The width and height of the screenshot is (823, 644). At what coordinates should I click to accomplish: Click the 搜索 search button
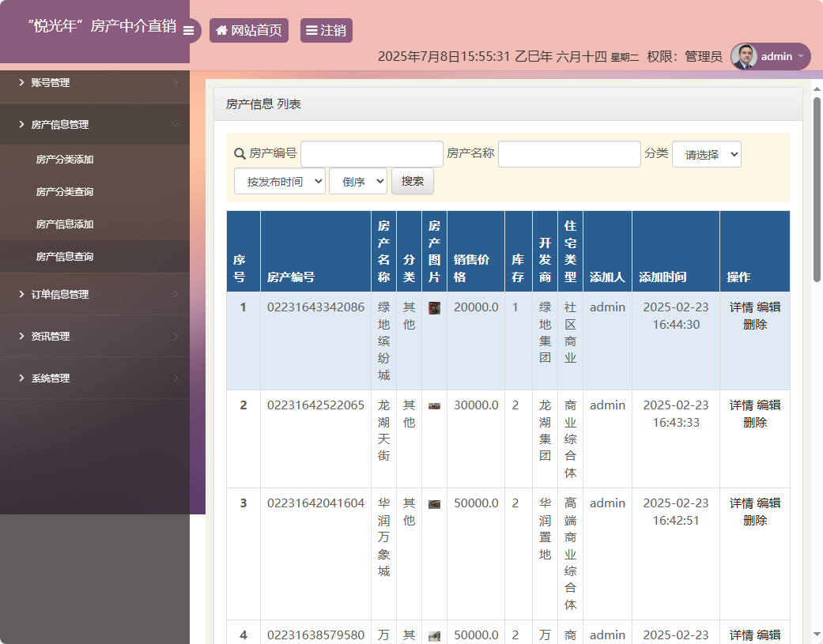click(x=412, y=180)
